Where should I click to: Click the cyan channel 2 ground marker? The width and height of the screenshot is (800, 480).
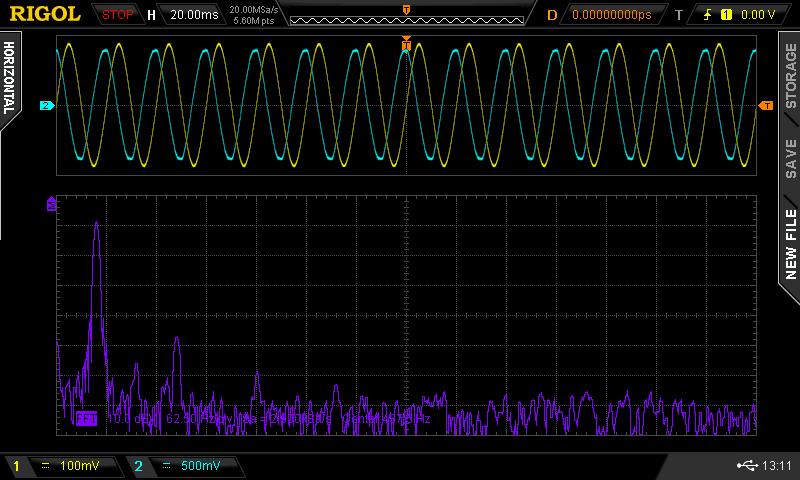pos(46,105)
